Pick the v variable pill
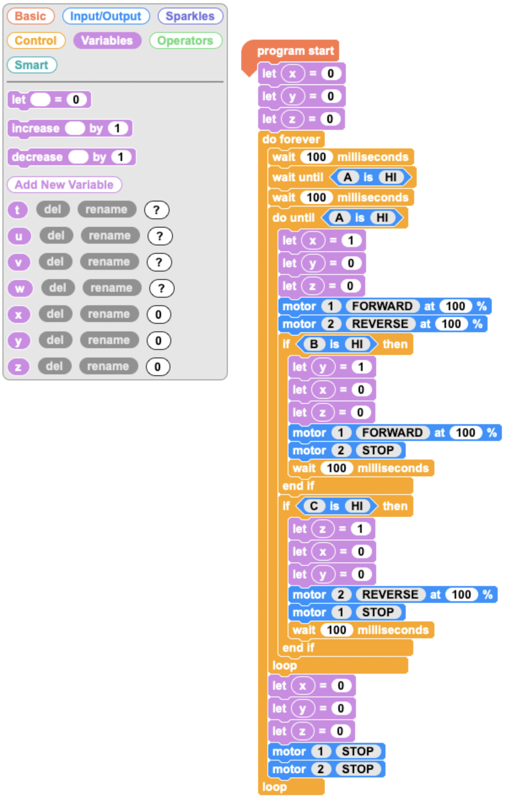Screen dimensions: 512x812 [19, 262]
